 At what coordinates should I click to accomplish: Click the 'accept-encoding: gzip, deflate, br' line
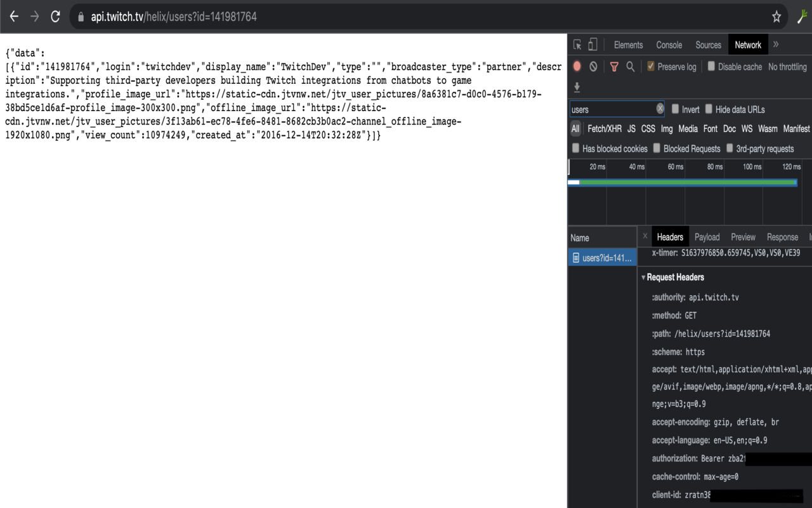click(x=716, y=422)
